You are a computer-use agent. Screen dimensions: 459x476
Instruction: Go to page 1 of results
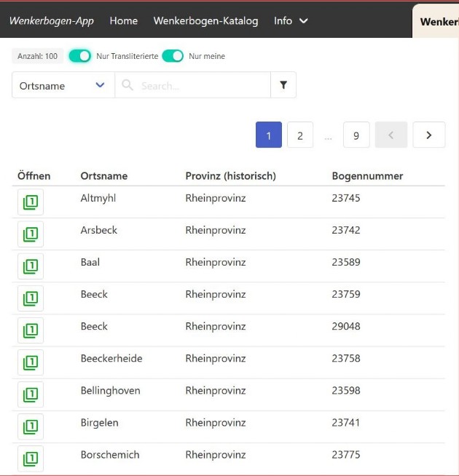coord(269,135)
